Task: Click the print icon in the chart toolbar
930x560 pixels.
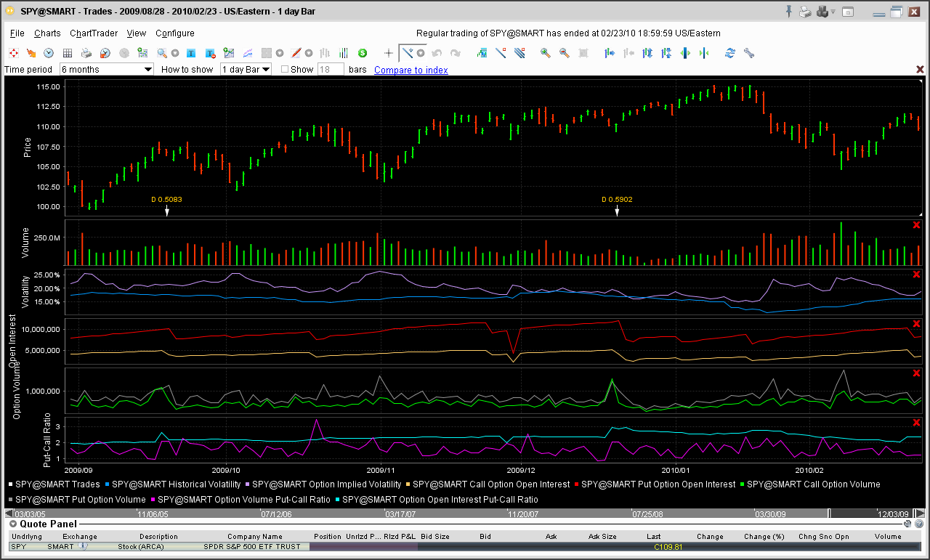Action: tap(86, 53)
